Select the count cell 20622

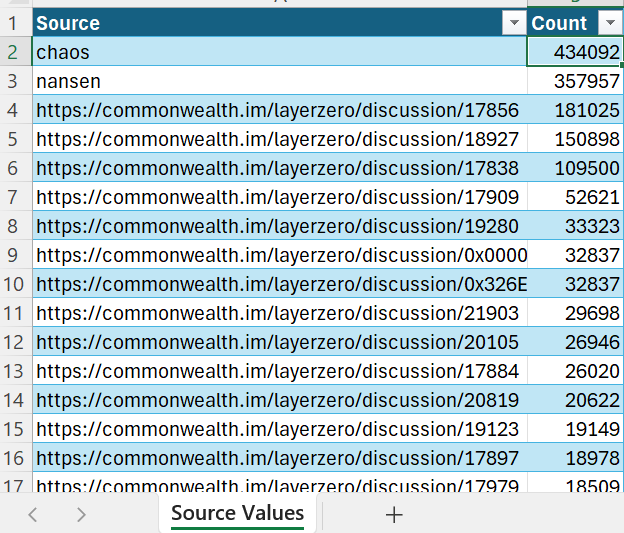[575, 400]
